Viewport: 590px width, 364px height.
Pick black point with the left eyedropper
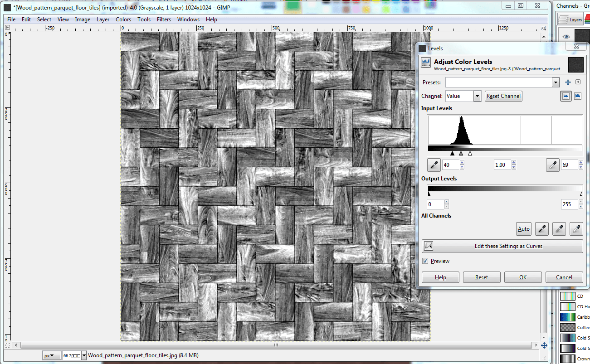point(434,165)
